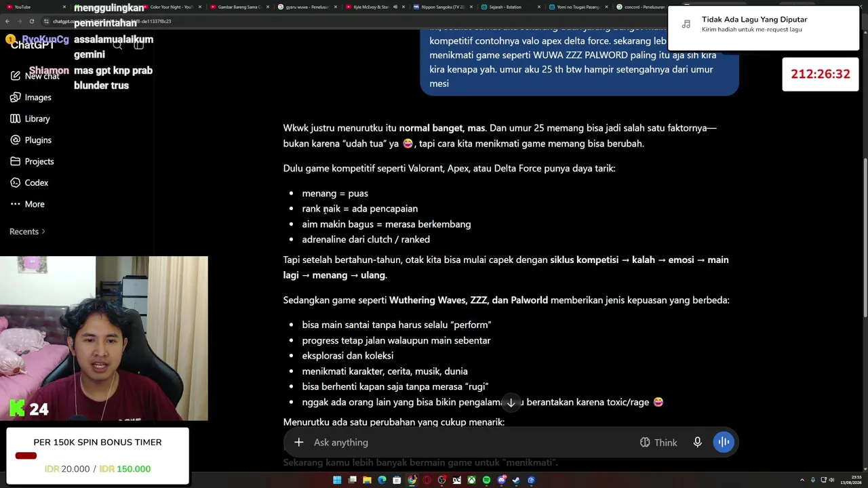Show hidden system tray icons
This screenshot has height=488, width=868.
802,480
